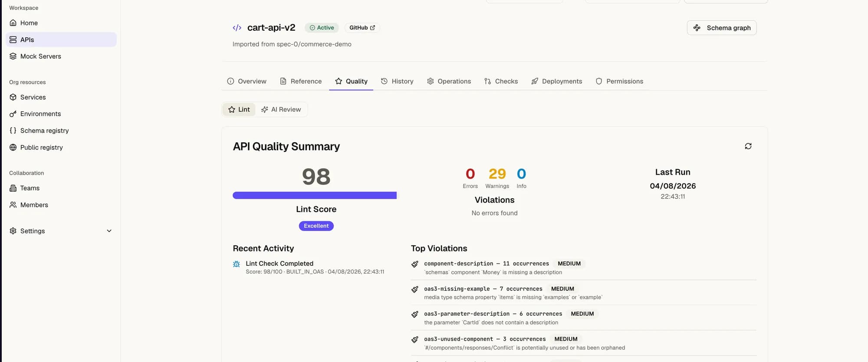868x362 pixels.
Task: Click MEDIUM badge on component-description
Action: (x=569, y=264)
